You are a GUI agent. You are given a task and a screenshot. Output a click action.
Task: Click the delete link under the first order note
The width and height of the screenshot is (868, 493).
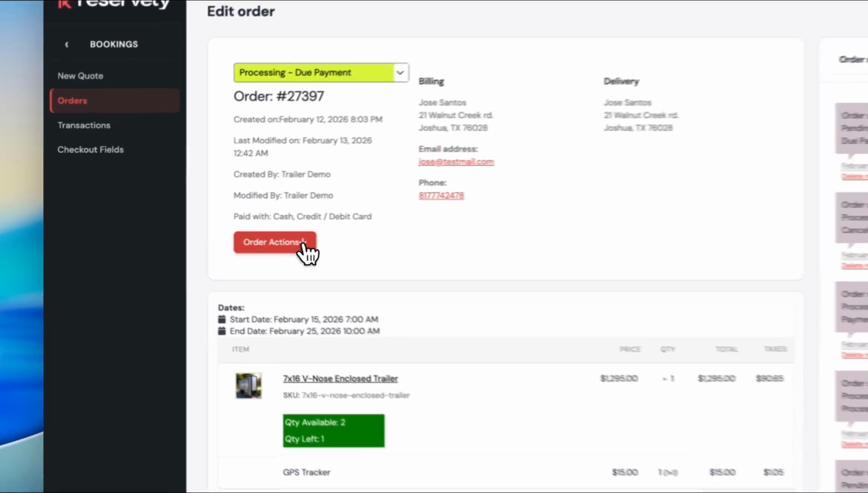853,177
